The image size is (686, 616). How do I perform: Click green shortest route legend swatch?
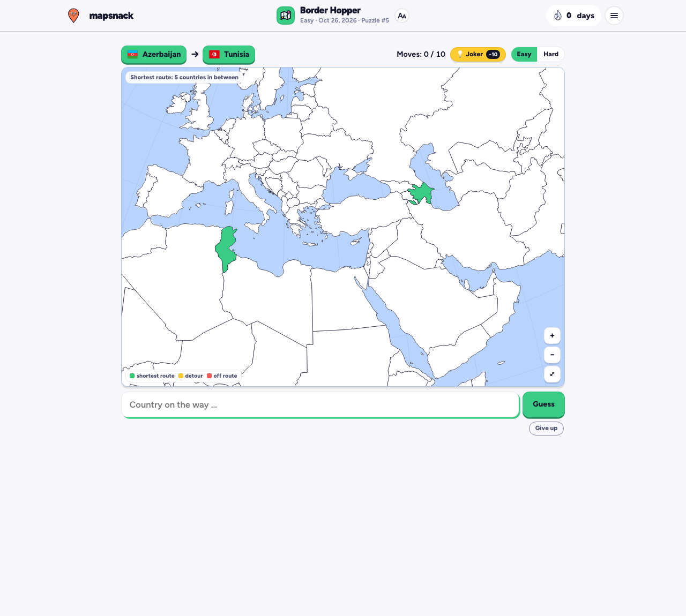(132, 376)
